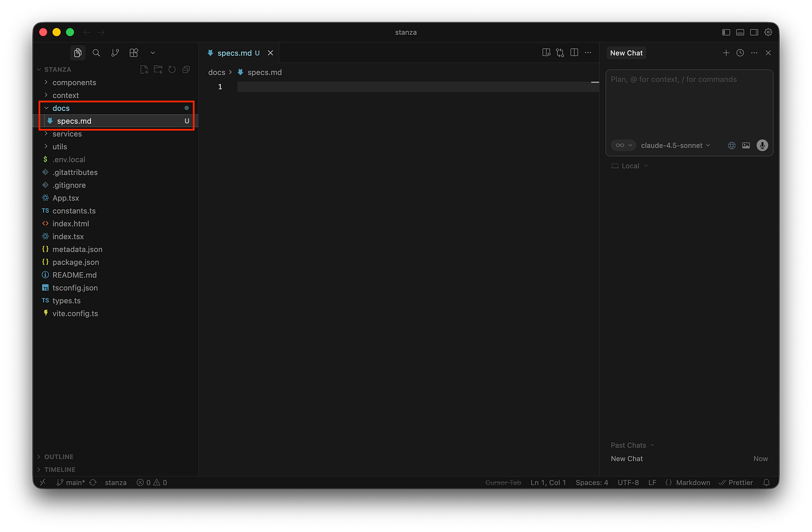Switch to the New Chat tab
Viewport: 812px width, 532px height.
point(626,52)
